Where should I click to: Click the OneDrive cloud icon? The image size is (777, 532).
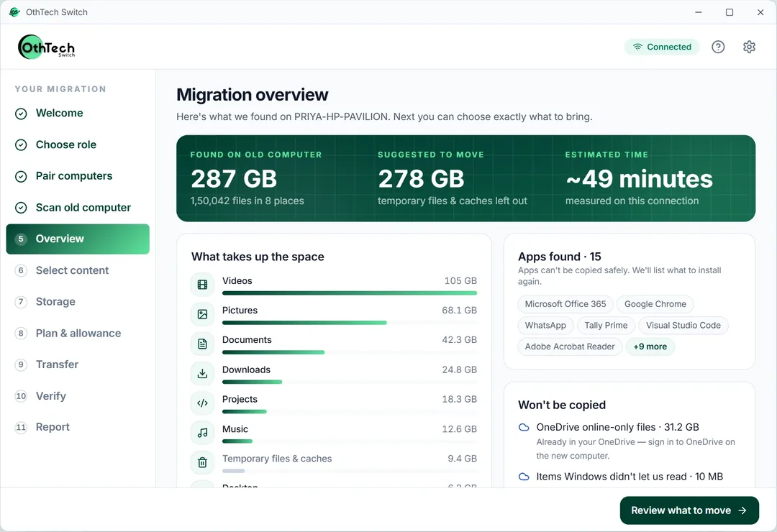pos(524,427)
